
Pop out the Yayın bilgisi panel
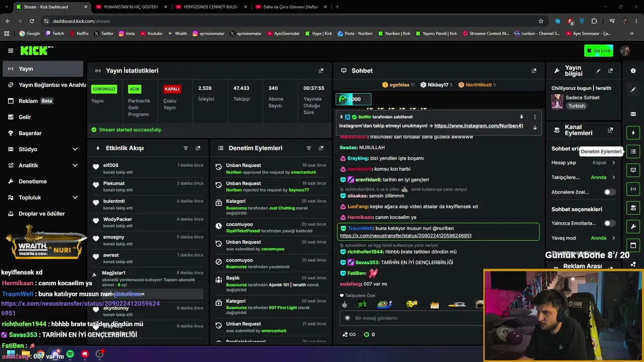pyautogui.click(x=610, y=71)
